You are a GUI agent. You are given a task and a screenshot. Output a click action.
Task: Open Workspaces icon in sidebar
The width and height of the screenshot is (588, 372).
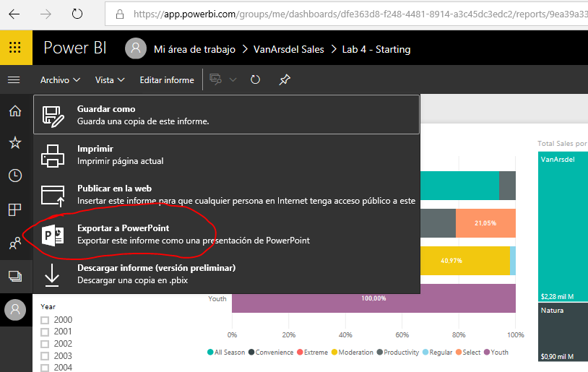coord(15,277)
